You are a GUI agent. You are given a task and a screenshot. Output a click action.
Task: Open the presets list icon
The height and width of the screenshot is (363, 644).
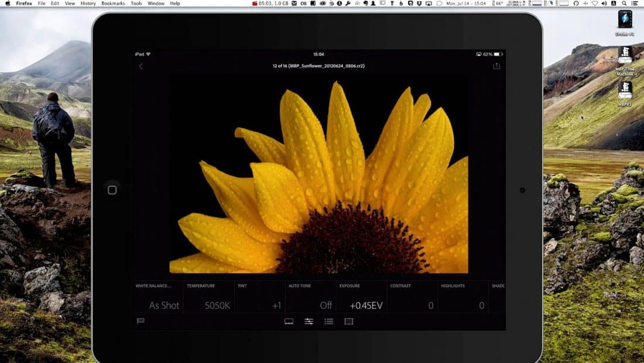[328, 321]
